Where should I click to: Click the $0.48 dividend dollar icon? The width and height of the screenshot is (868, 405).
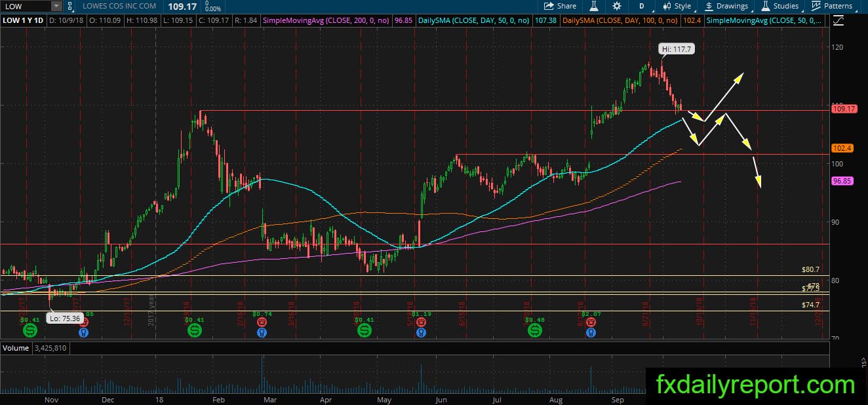coord(536,332)
